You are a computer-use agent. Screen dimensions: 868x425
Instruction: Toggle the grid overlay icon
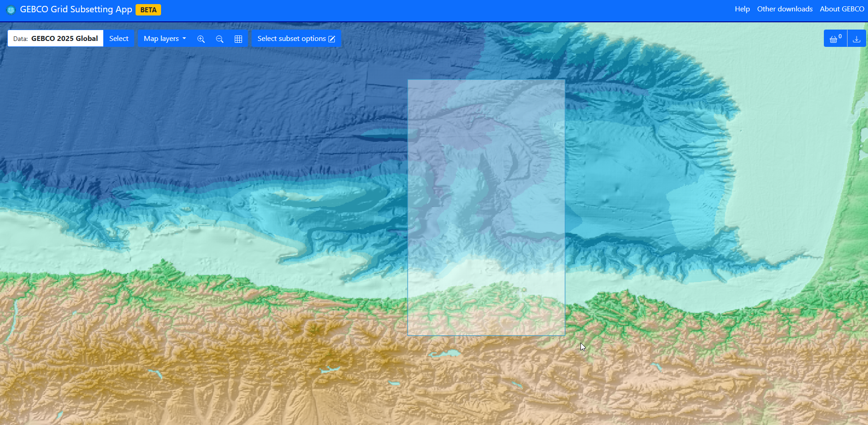tap(238, 39)
